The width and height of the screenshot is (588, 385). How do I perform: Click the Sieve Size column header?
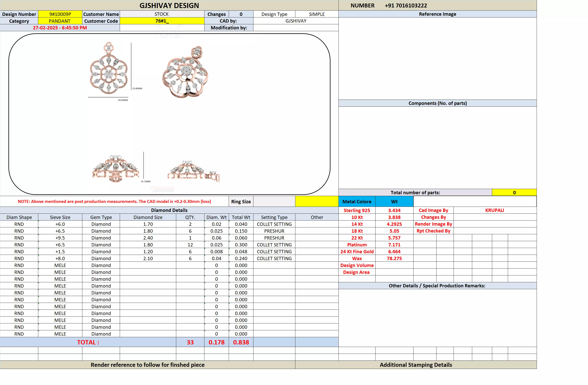tap(60, 217)
